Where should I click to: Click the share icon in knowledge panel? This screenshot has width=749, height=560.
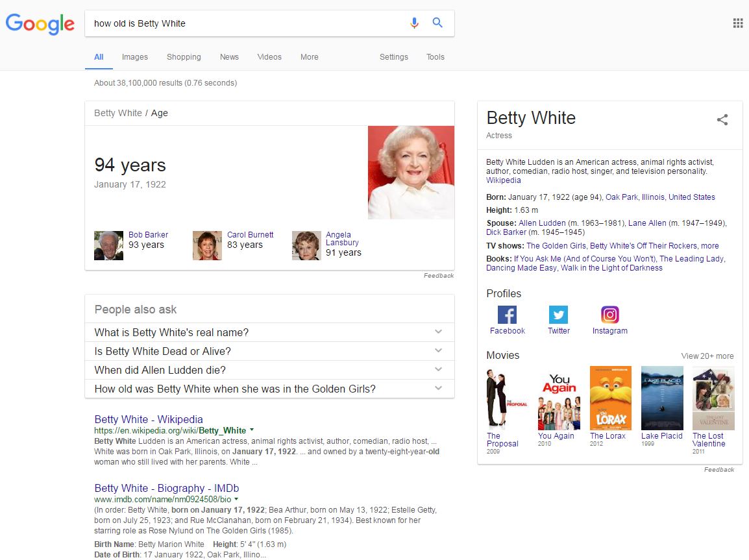tap(722, 119)
